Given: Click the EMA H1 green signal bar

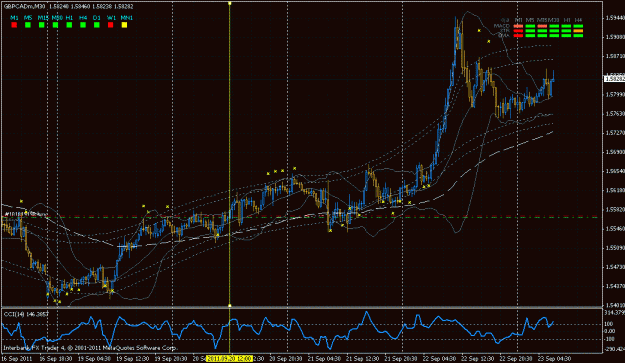Looking at the screenshot, I should pyautogui.click(x=566, y=35).
